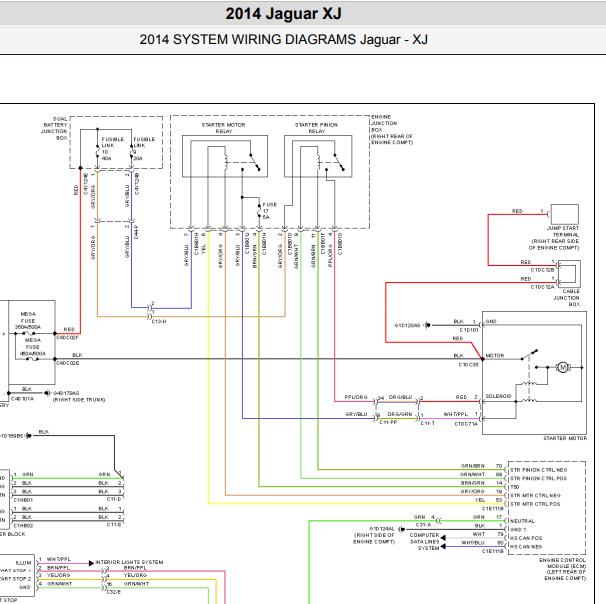Click the "ORG/BLU" wire color label

coord(400,397)
